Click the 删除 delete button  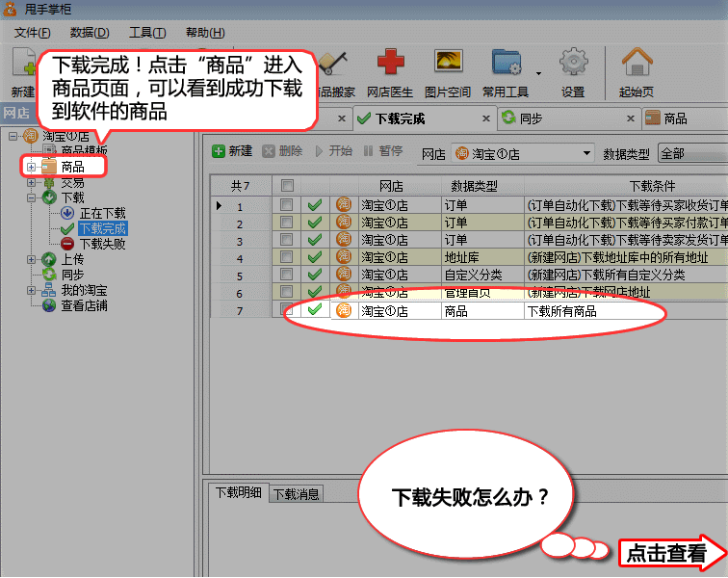(282, 151)
